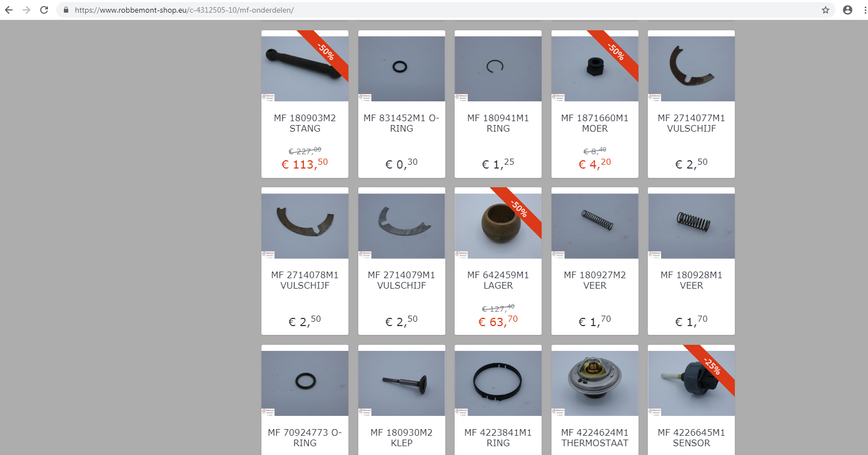Select the MF 1871660M1 MOER title
Screen dimensions: 868x455
(594, 123)
